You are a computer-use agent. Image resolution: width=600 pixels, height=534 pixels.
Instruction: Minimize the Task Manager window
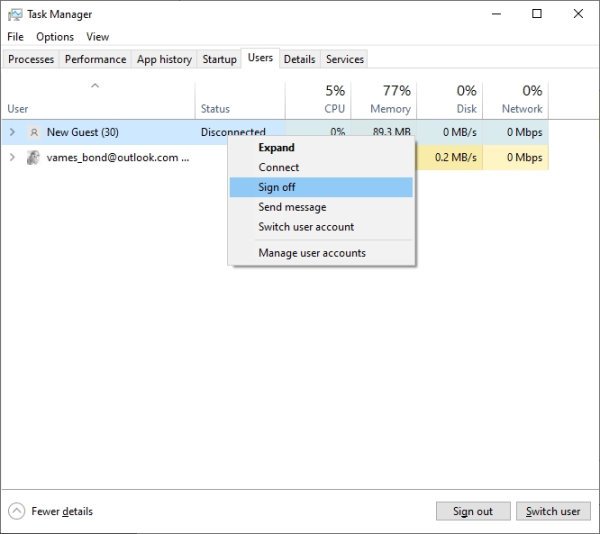(x=496, y=14)
